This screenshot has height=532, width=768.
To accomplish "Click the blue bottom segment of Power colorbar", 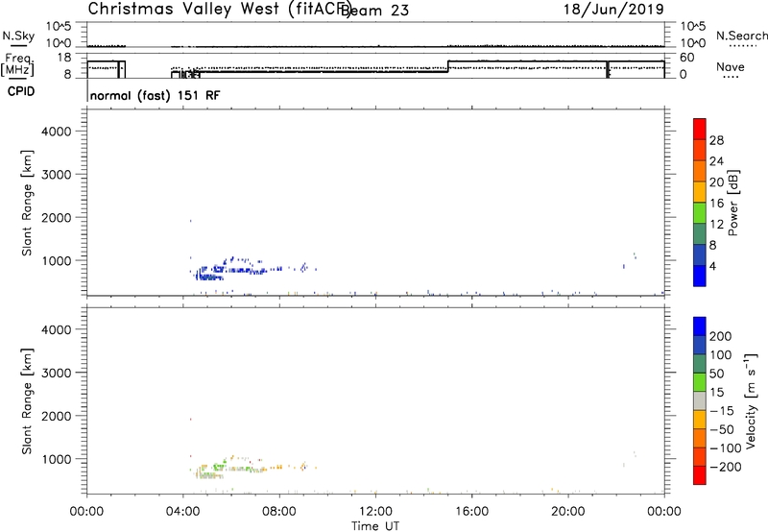I will coord(700,276).
